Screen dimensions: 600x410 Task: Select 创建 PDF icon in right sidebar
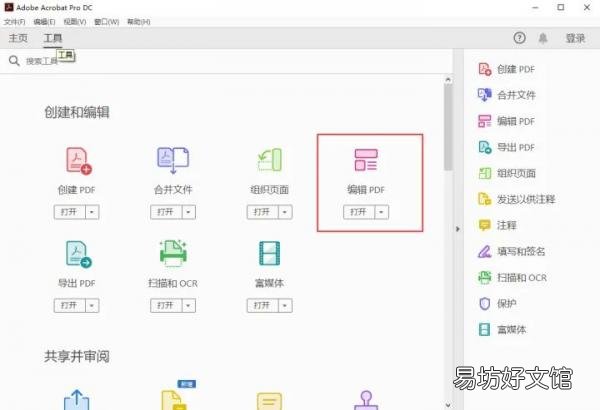pos(485,69)
